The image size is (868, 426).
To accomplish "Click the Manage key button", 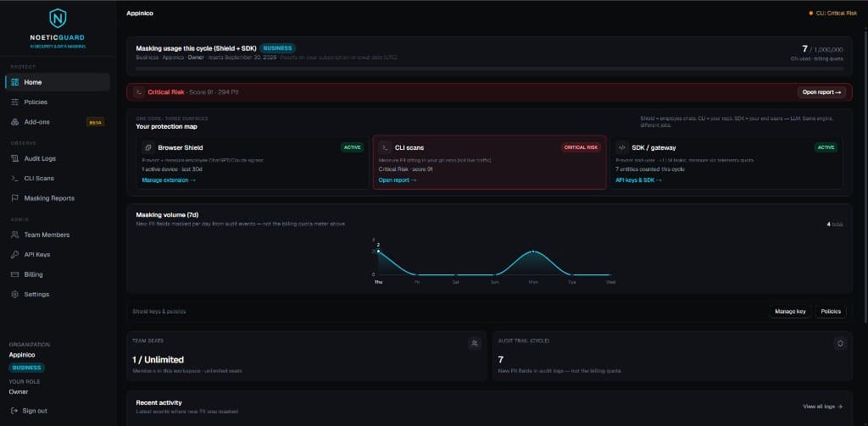I will pyautogui.click(x=790, y=312).
